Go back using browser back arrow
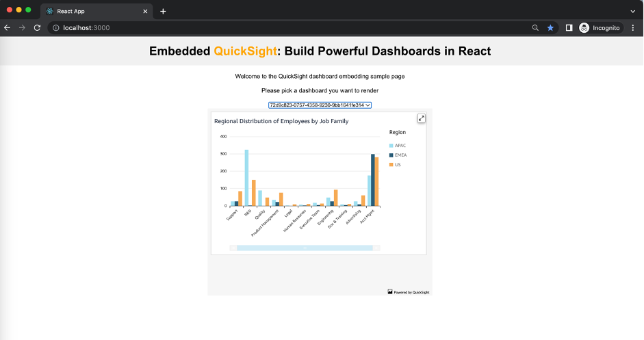The width and height of the screenshot is (644, 340). [x=8, y=28]
